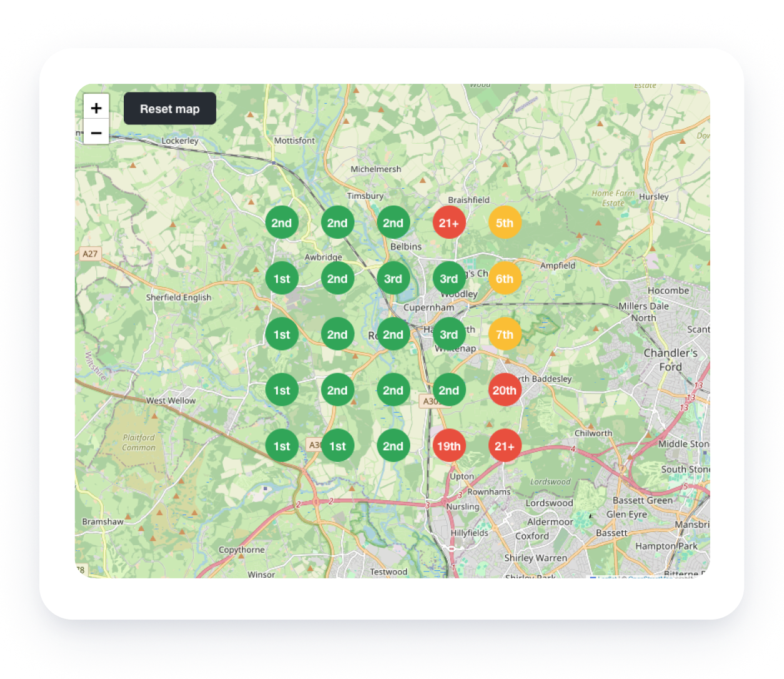Viewport: 784px width, 679px height.
Task: Click the Chandler's Ford map label
Action: (x=671, y=360)
